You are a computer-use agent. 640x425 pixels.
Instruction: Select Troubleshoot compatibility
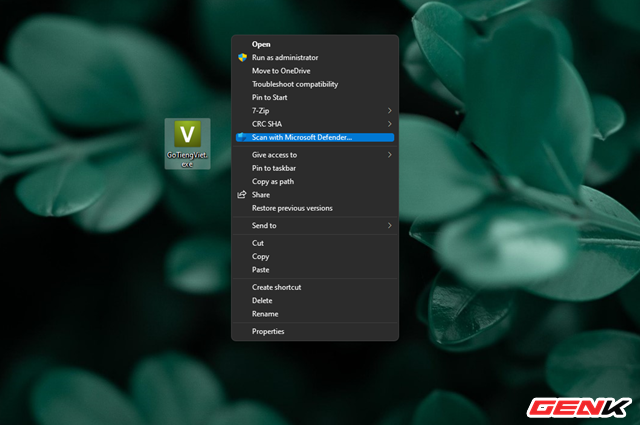tap(315, 84)
